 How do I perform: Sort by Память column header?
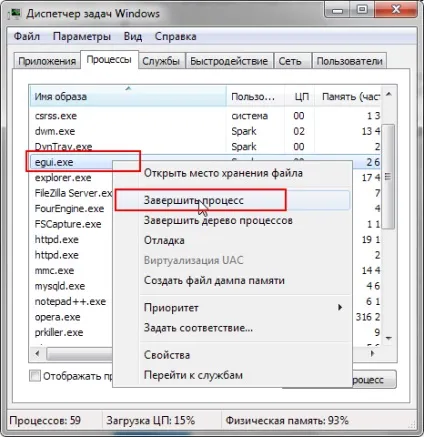click(x=348, y=96)
